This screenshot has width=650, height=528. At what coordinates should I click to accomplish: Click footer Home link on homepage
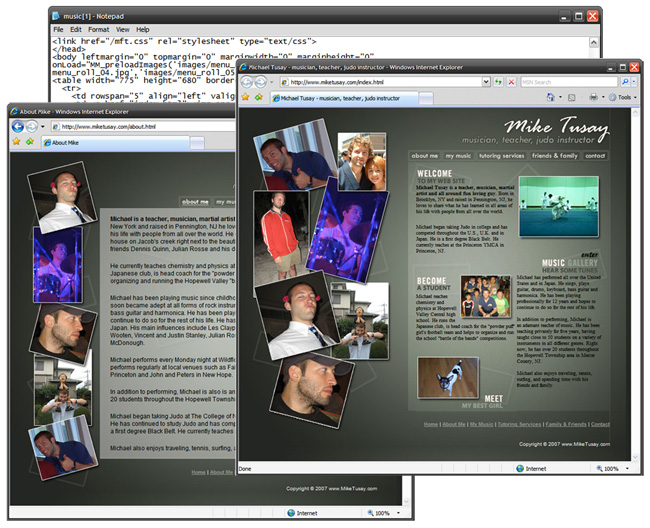point(431,424)
